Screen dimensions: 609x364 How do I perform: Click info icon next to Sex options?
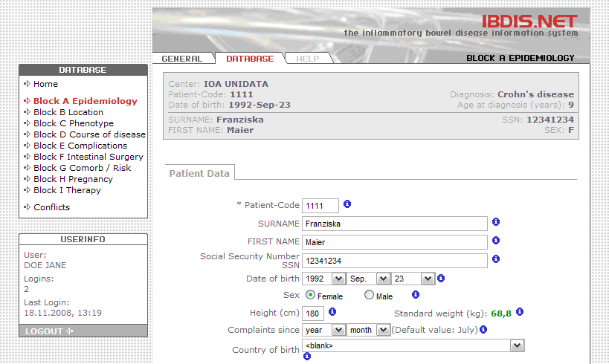pyautogui.click(x=416, y=295)
